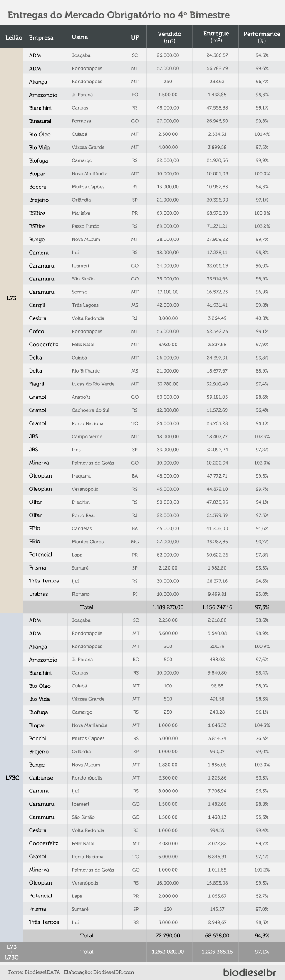Click the L73 auction group label

pos(11,298)
